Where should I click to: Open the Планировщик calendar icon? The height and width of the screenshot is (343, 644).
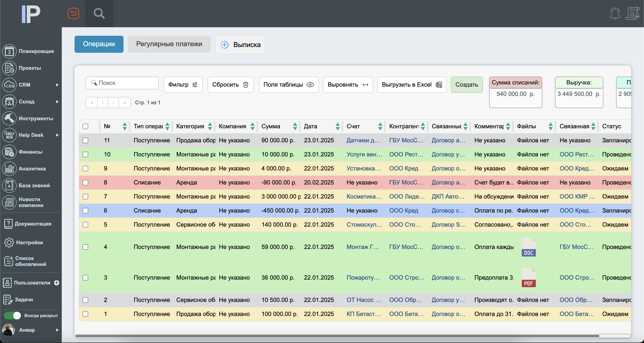9,51
